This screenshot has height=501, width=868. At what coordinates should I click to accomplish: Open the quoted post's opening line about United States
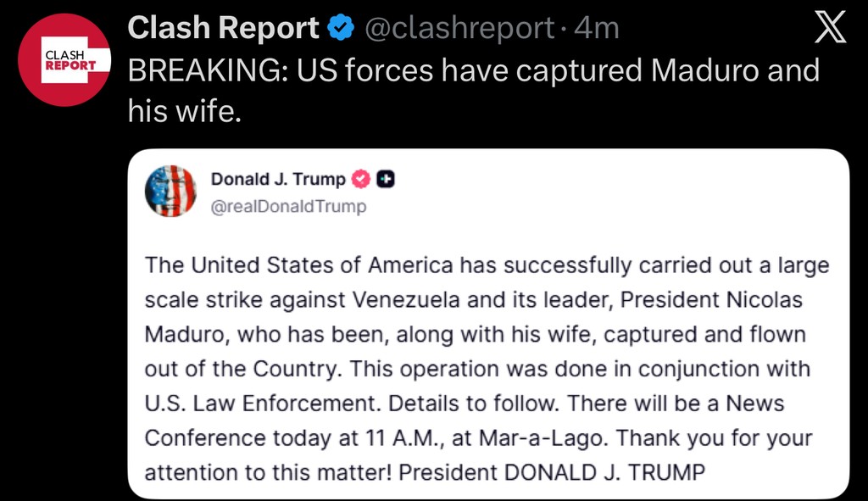point(298,265)
